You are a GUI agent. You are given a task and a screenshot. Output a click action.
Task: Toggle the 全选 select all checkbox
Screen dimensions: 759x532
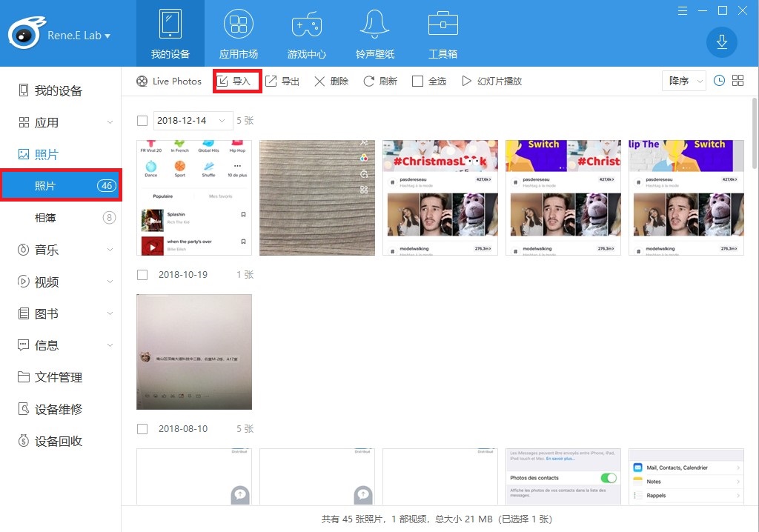pos(417,82)
